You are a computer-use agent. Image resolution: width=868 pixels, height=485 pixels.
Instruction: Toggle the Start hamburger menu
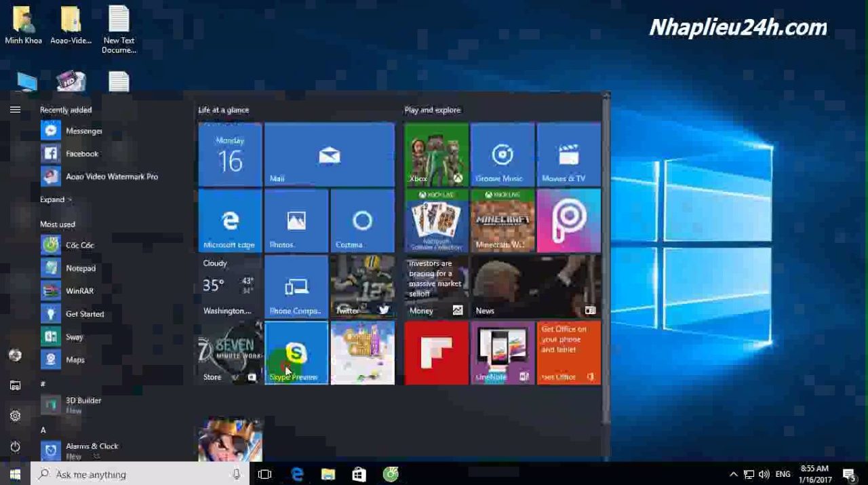tap(15, 110)
